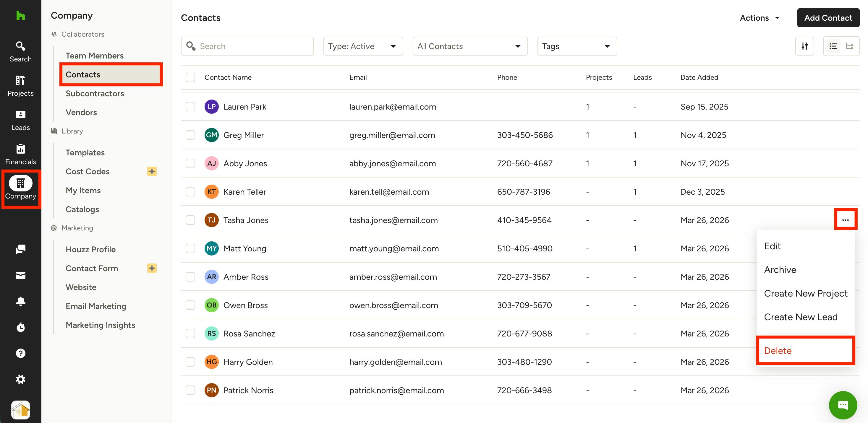Click Greg Miller's GM avatar
The image size is (868, 423).
[212, 135]
